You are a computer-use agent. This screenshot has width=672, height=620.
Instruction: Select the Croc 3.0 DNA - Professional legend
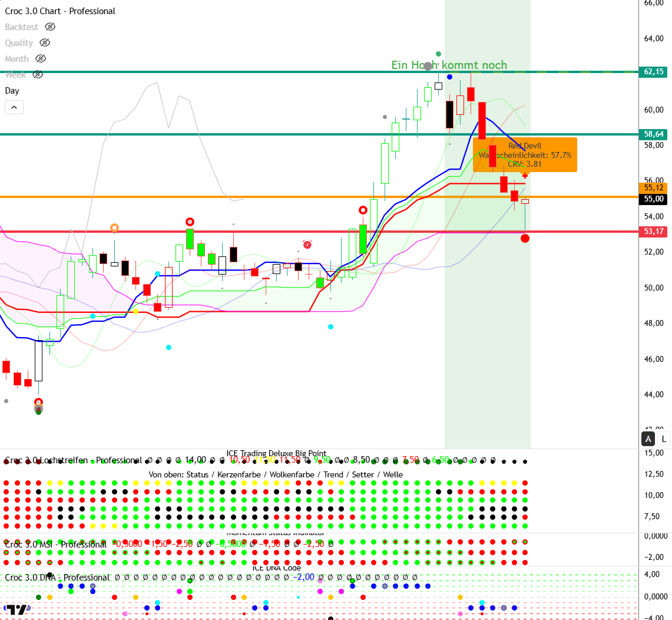(57, 578)
